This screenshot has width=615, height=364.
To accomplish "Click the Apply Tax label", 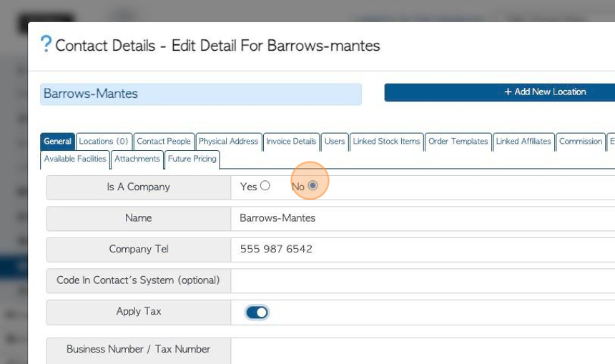I will coord(139,312).
